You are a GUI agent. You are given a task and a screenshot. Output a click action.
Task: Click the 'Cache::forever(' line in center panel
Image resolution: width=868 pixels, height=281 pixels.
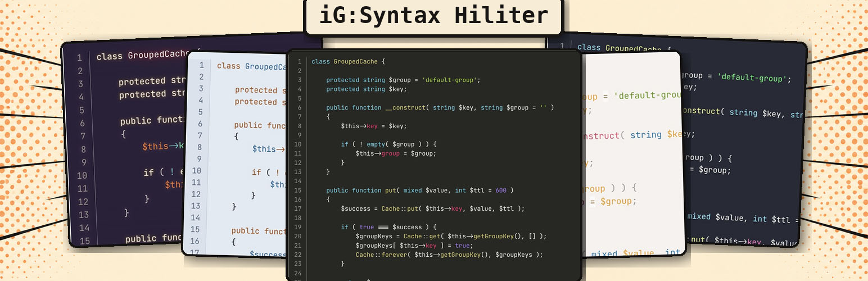(x=449, y=255)
